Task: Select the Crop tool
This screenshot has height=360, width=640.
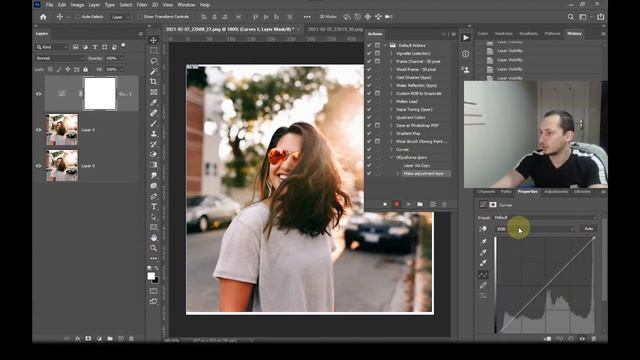Action: 153,82
